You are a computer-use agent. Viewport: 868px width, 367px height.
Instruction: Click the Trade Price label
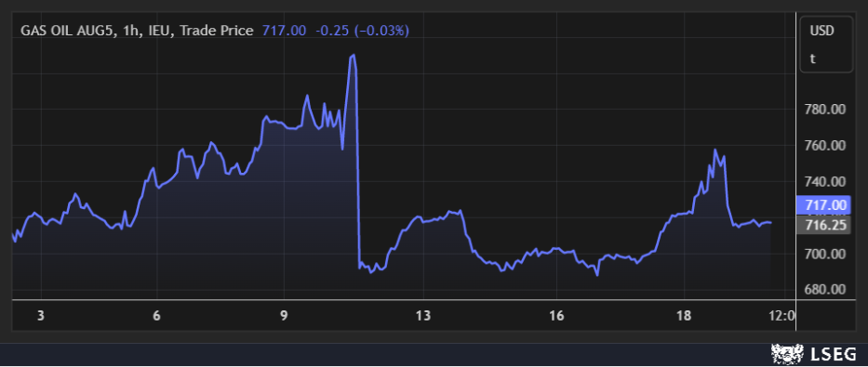coord(217,31)
